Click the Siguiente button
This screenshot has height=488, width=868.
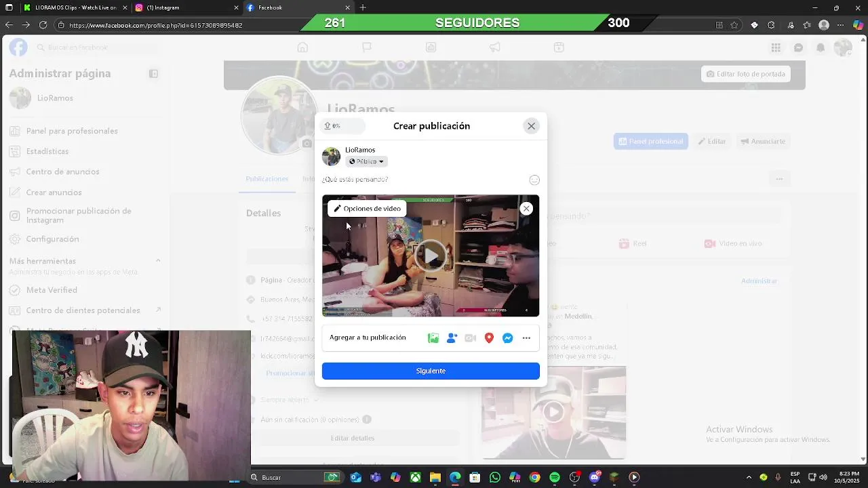point(431,371)
